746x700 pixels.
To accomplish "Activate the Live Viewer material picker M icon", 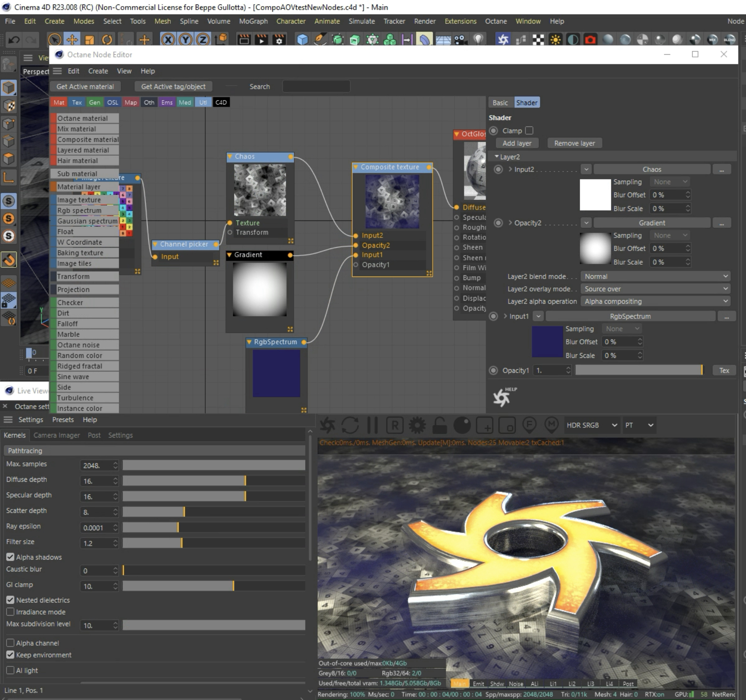I will pos(552,424).
